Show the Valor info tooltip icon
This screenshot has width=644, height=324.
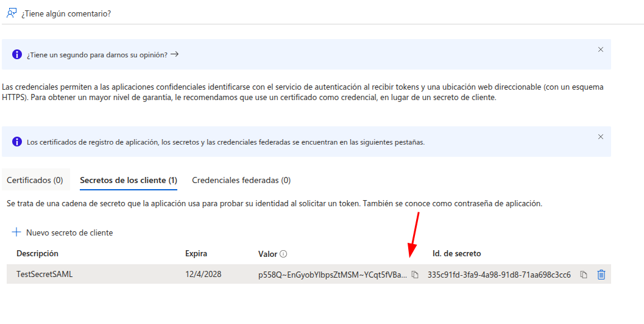pos(283,254)
